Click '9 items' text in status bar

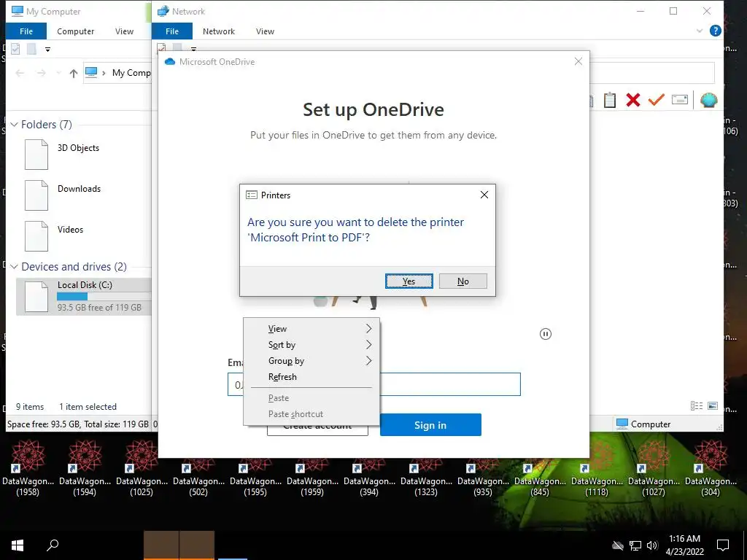(30, 407)
